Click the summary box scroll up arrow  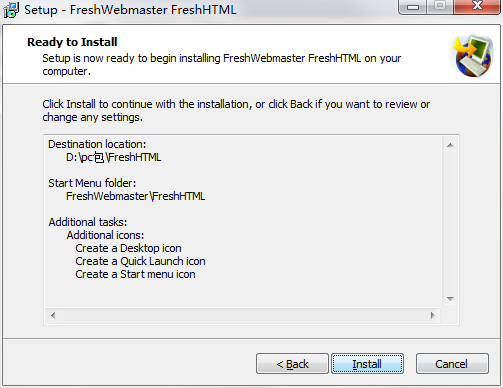[450, 145]
